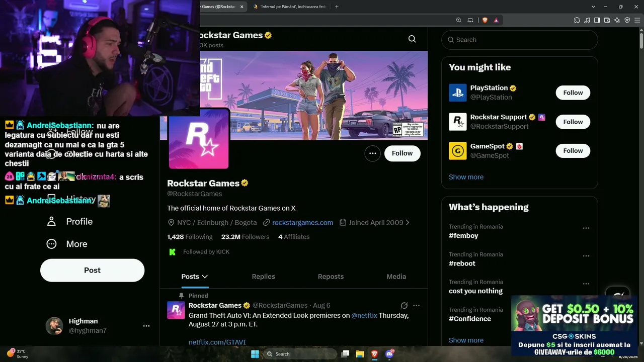Viewport: 644px width, 362px height.
Task: Open Task View on the taskbar
Action: click(345, 354)
